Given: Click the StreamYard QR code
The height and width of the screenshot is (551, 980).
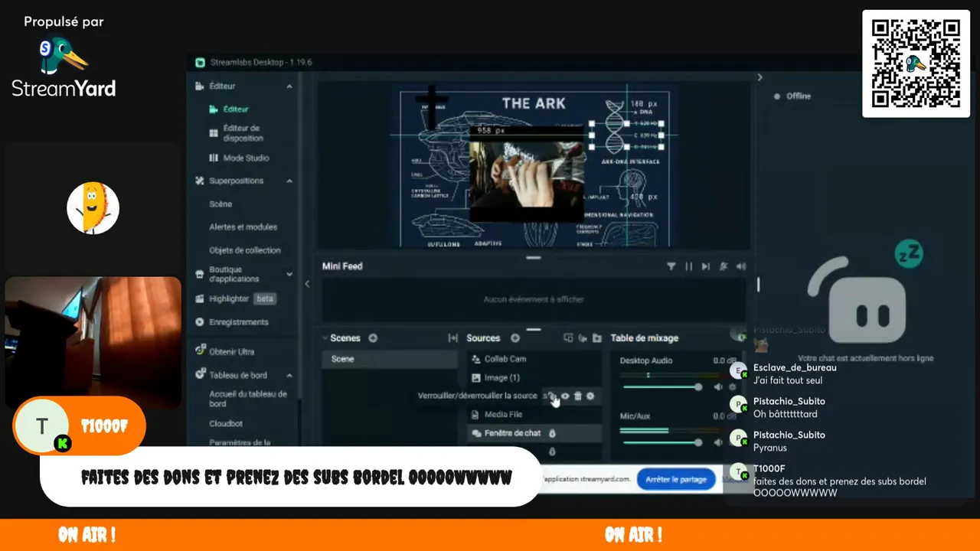Looking at the screenshot, I should [x=916, y=64].
